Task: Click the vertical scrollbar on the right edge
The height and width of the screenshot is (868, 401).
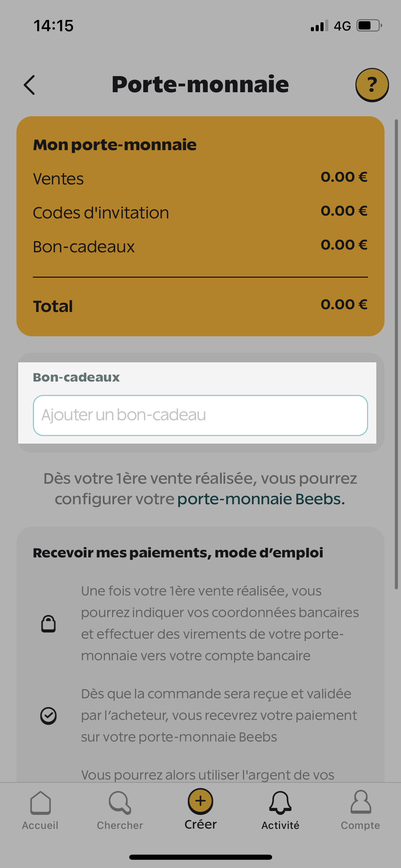Action: click(396, 354)
